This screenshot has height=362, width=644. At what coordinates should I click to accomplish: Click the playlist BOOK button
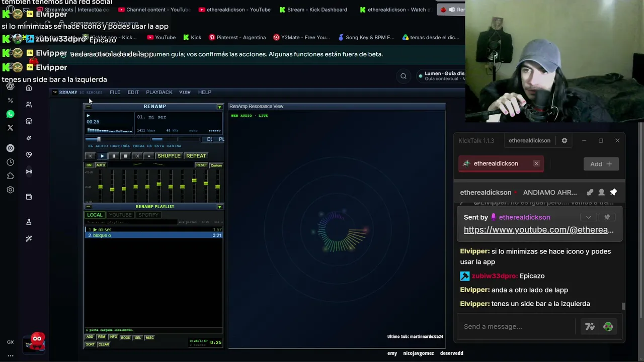tap(125, 337)
